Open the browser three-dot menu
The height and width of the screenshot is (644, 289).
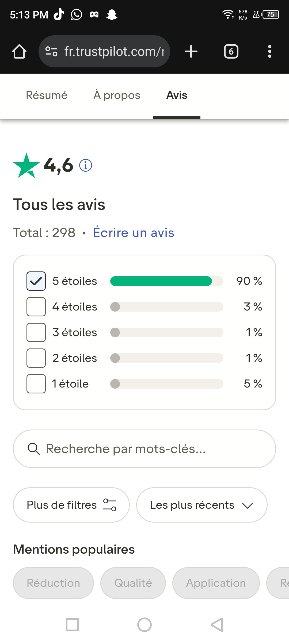[270, 51]
